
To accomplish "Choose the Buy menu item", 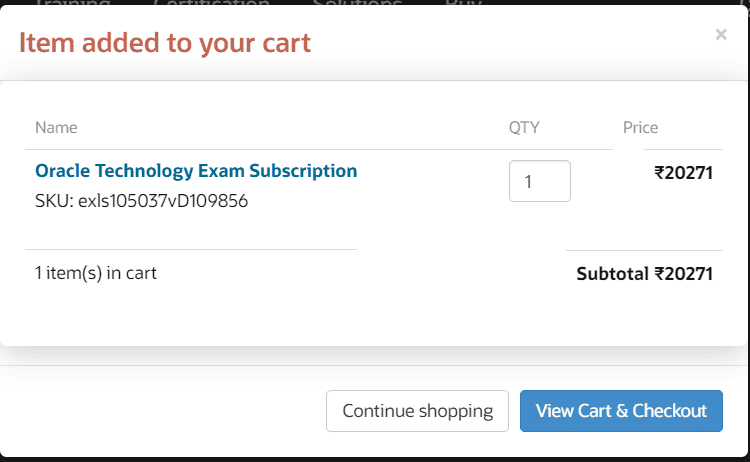I will click(463, 4).
